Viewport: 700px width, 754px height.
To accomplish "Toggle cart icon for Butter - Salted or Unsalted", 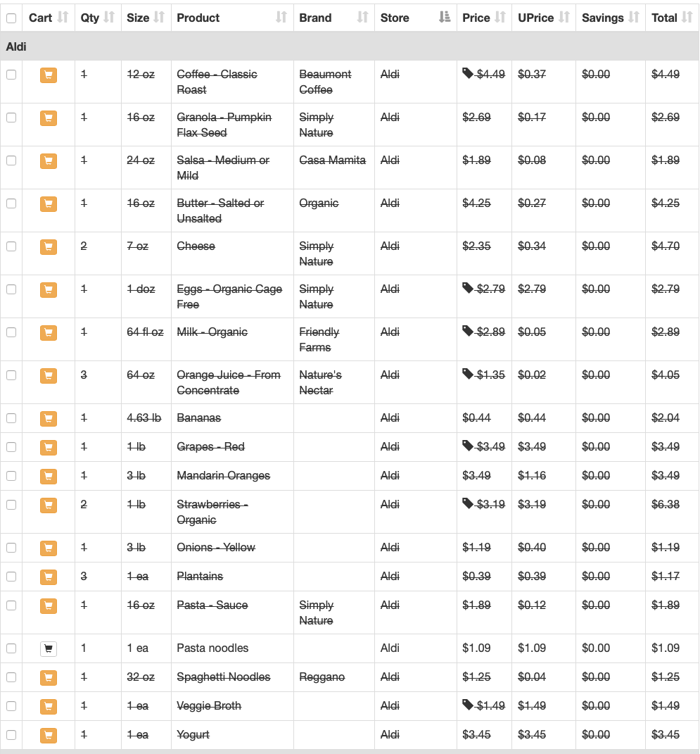I will (x=49, y=204).
